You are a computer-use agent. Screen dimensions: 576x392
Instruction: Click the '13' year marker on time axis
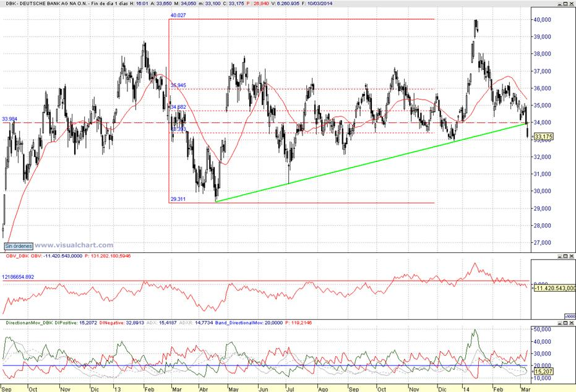coord(117,389)
